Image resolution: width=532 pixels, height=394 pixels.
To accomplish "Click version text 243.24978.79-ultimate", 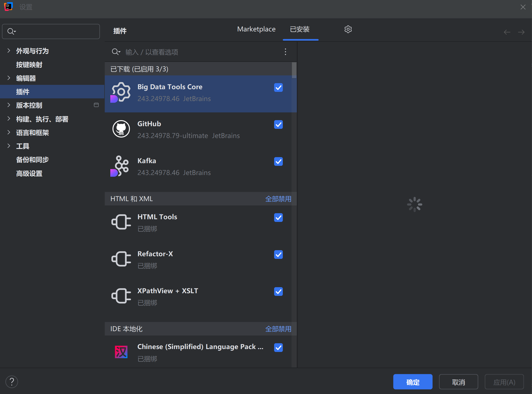I will tap(173, 136).
